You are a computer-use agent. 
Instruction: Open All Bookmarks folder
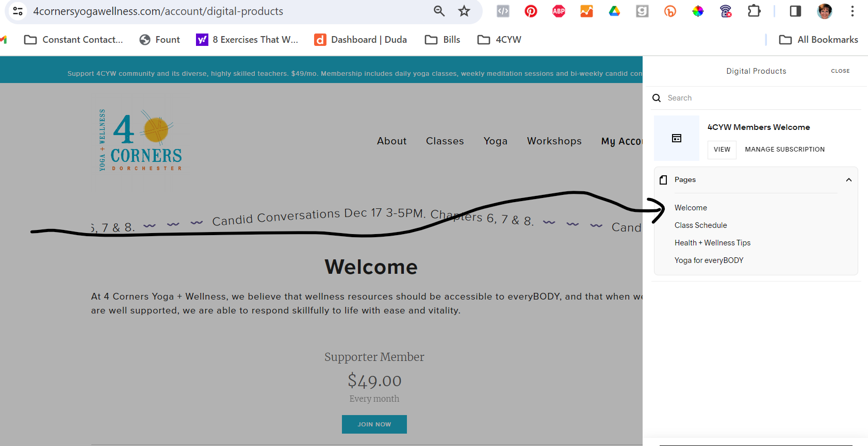(818, 40)
